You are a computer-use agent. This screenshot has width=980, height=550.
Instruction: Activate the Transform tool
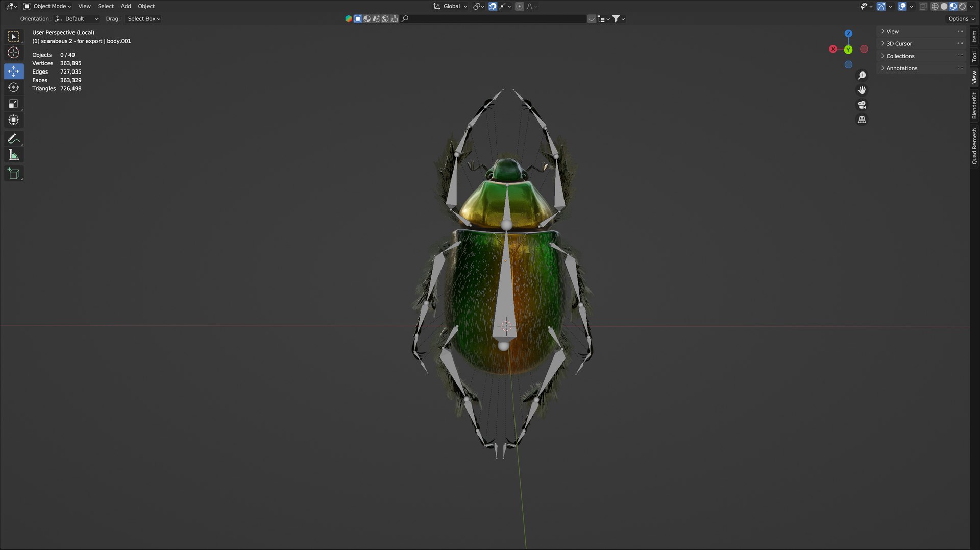point(14,120)
